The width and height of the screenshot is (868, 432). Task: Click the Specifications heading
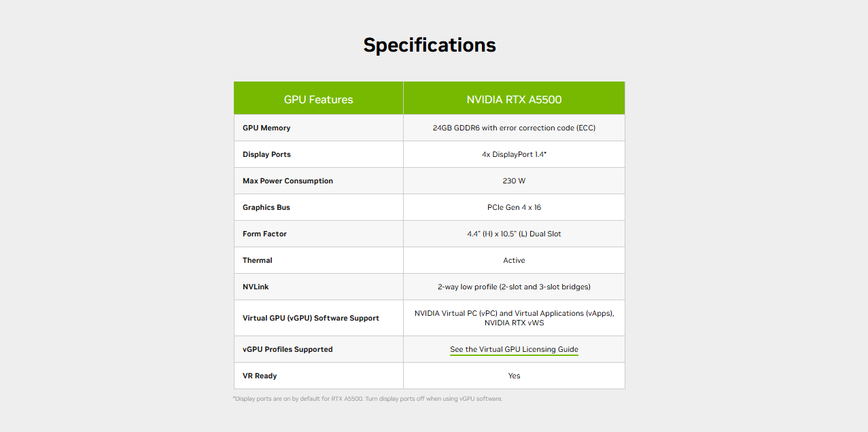pos(430,45)
